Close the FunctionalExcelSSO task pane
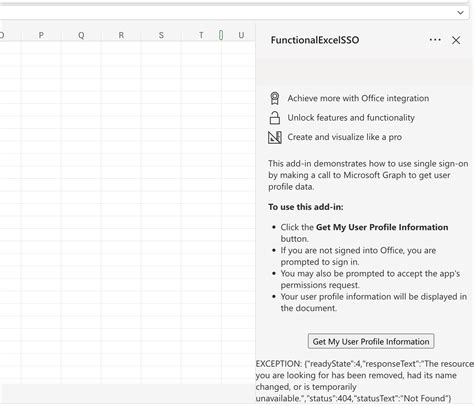This screenshot has height=406, width=474. pos(456,40)
